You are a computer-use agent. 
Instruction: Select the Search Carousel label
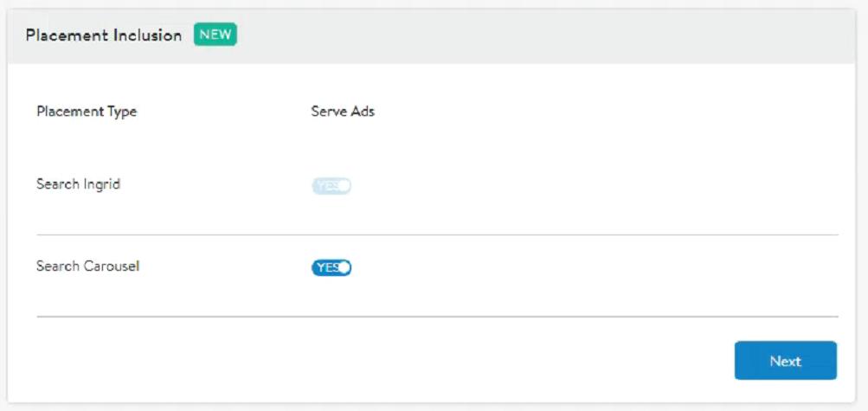(87, 267)
